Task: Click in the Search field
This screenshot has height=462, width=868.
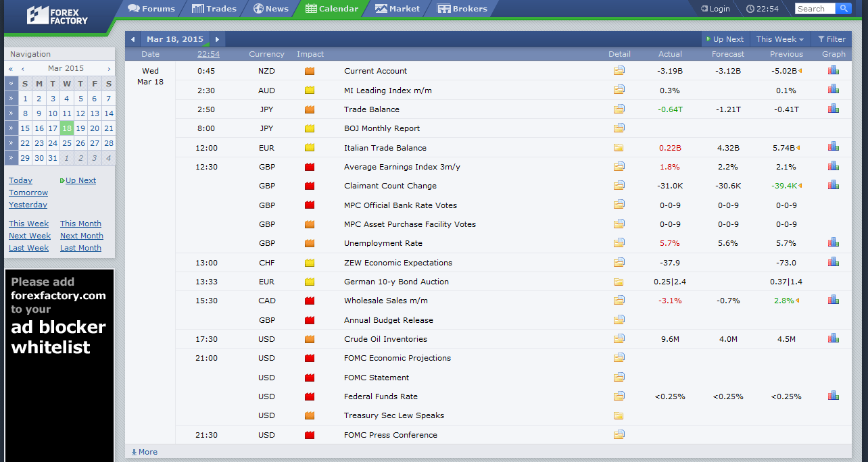Action: [x=815, y=9]
